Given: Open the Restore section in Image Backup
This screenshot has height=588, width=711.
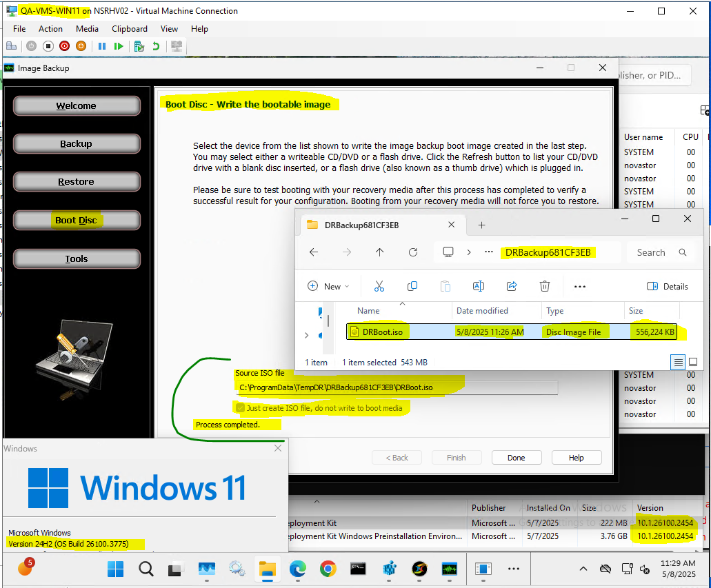Looking at the screenshot, I should click(x=76, y=182).
